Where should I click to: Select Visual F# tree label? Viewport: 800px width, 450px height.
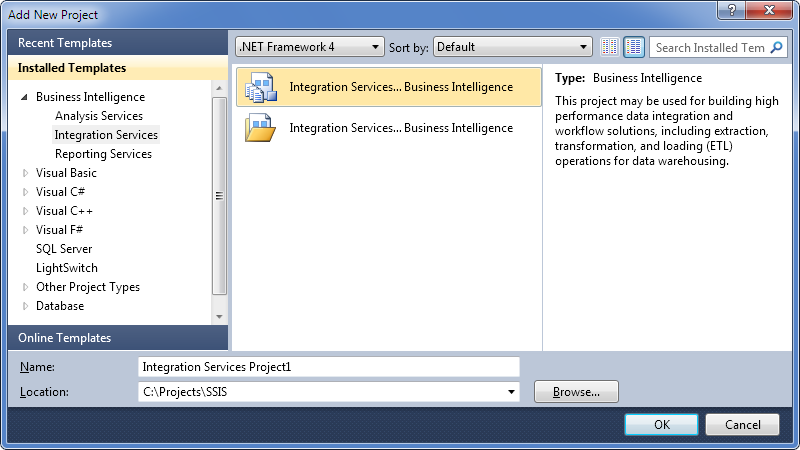click(59, 230)
